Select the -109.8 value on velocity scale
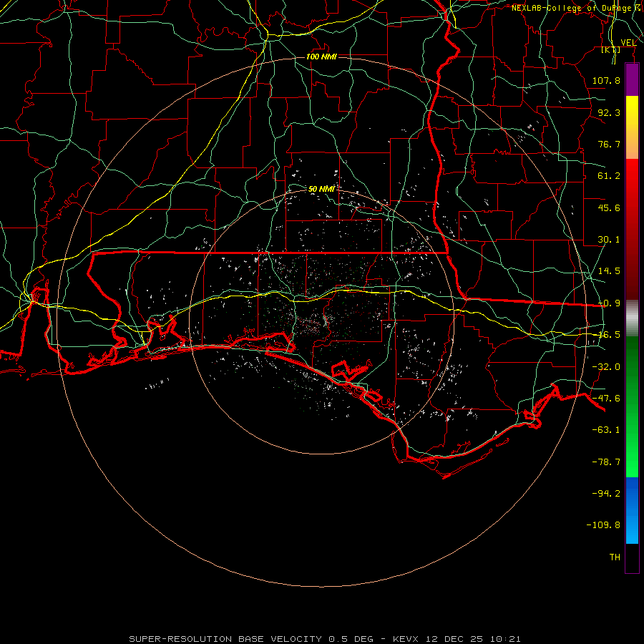Viewport: 644px width, 644px height. (x=603, y=525)
